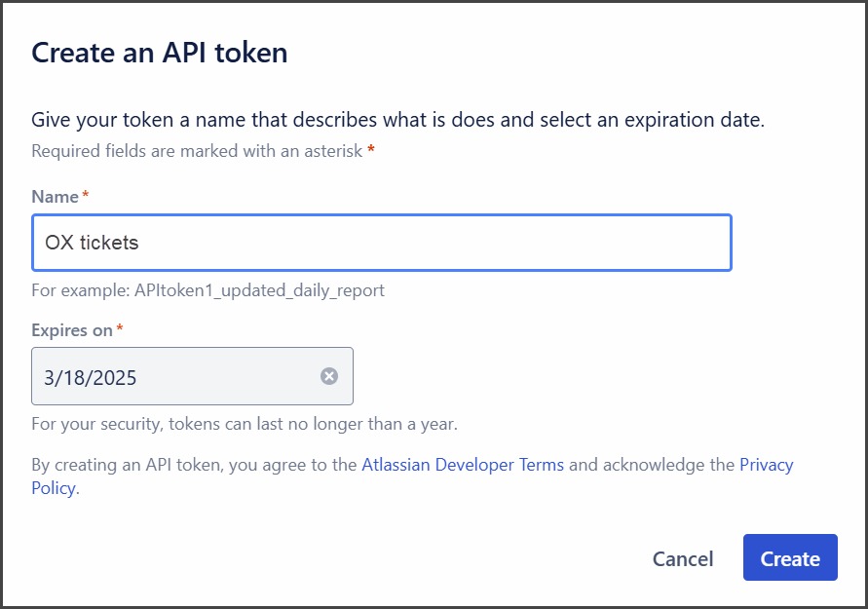The width and height of the screenshot is (868, 609).
Task: Click the red asterisk beside Name label
Action: [x=86, y=196]
